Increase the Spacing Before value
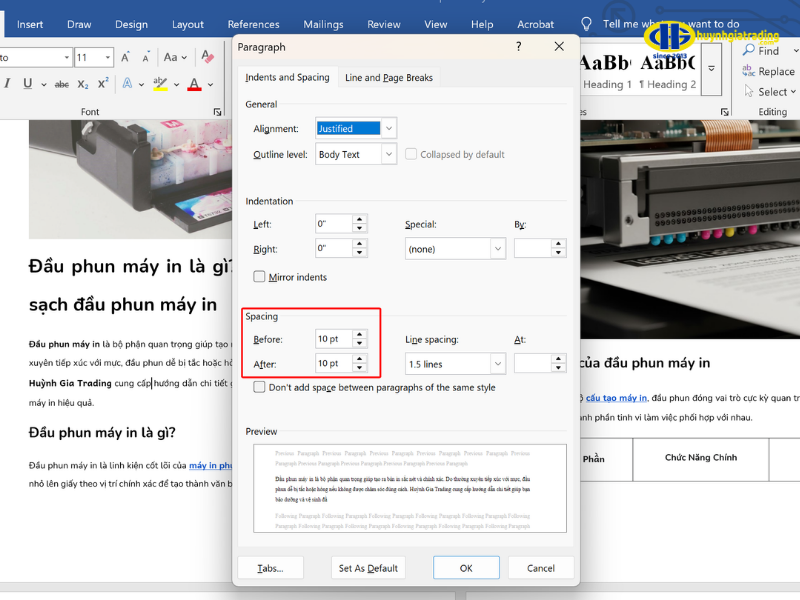800x600 pixels. [x=359, y=333]
